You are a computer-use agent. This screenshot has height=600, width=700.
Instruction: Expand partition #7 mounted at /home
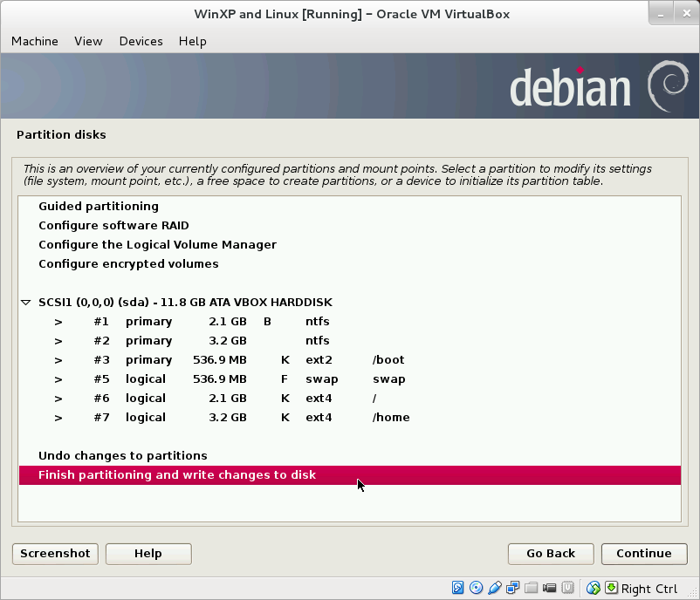point(58,417)
